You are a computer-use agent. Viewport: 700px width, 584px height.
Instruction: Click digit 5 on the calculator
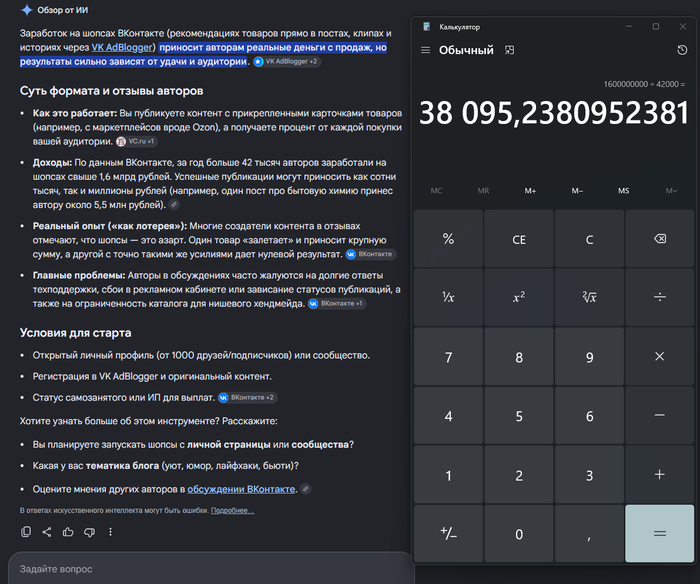pos(519,415)
